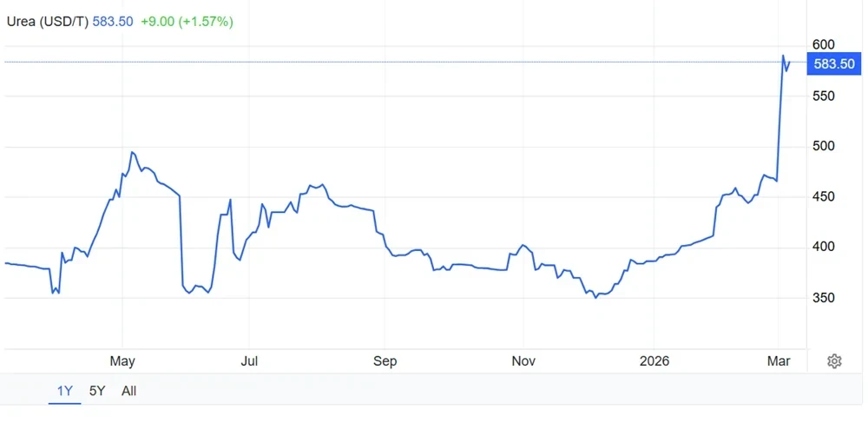Show All historical data range
This screenshot has height=423, width=868.
point(129,392)
